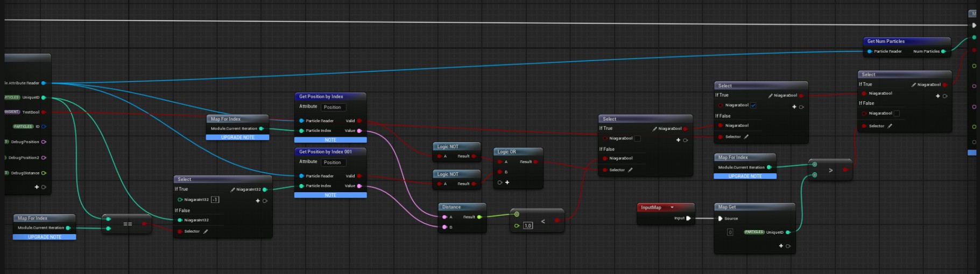Viewport: 980px width, 274px height.
Task: Click the pencil icon beside Selector in the leftmost Select node
Action: click(206, 231)
